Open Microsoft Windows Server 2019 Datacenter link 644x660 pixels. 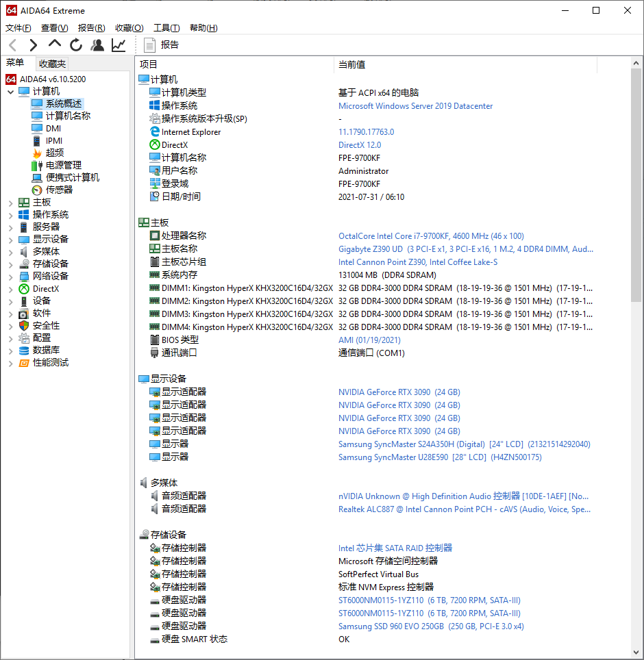(x=415, y=106)
